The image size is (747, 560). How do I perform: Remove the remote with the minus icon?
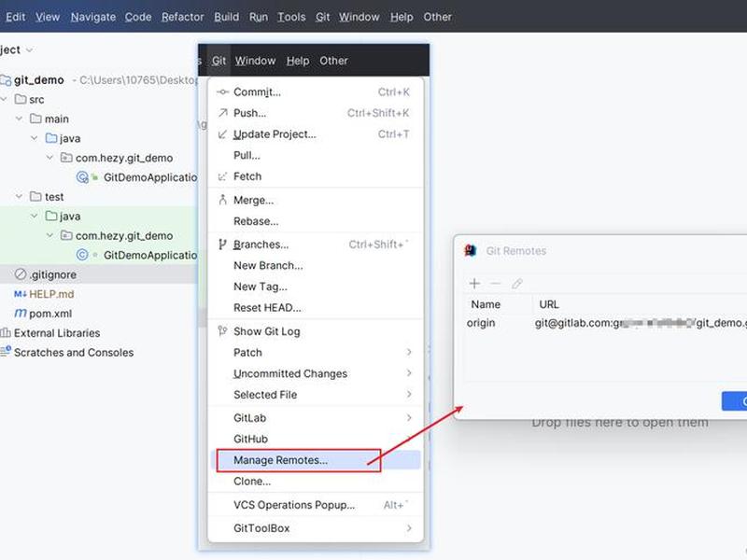click(x=496, y=284)
